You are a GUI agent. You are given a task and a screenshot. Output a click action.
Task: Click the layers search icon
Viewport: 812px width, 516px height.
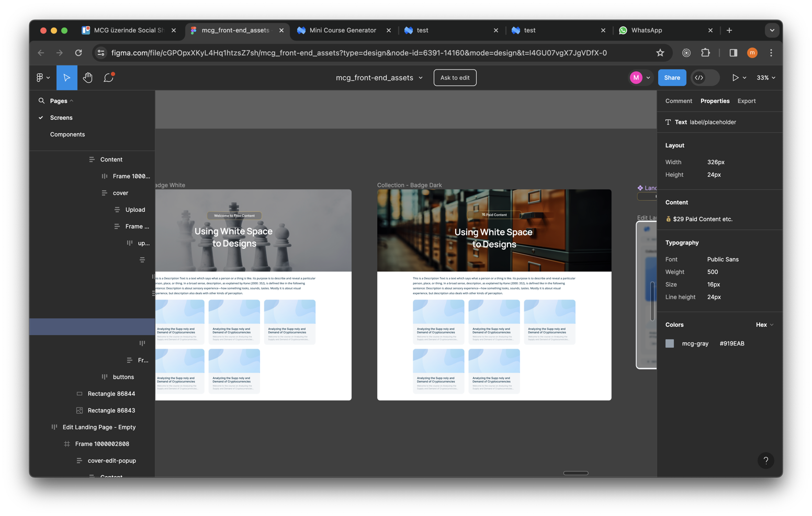point(41,100)
